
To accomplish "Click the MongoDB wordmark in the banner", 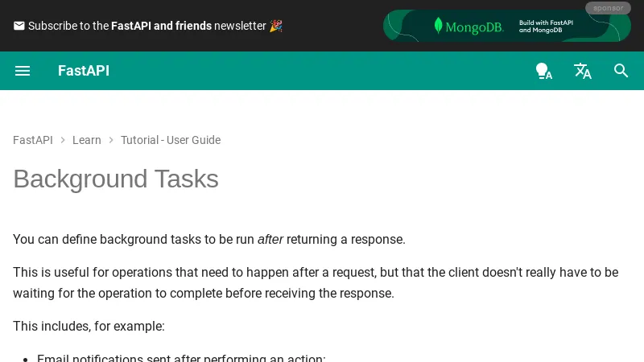I will (x=474, y=27).
